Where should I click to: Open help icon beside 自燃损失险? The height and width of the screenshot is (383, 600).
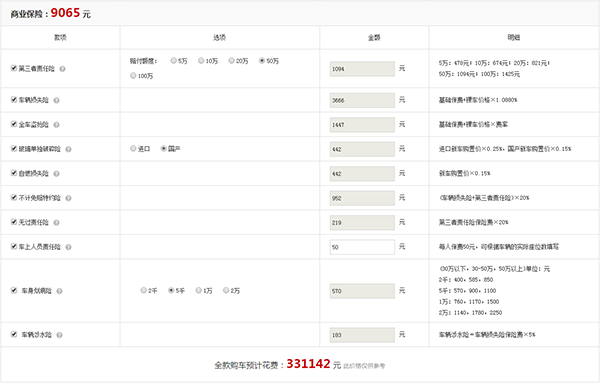point(56,174)
